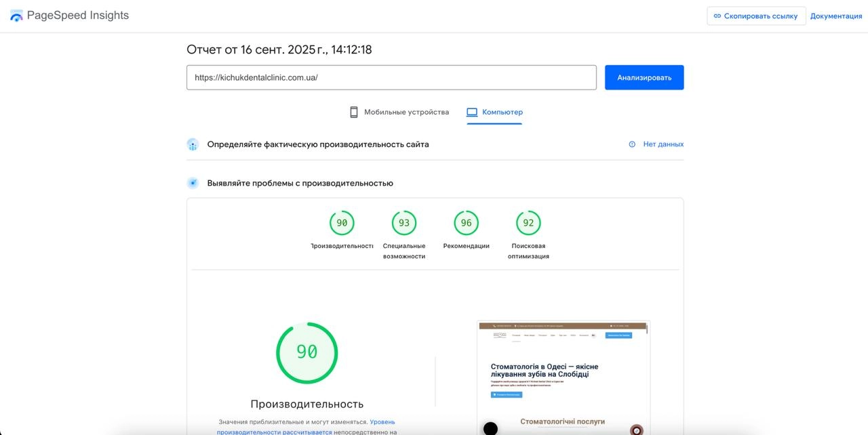
Task: Click the Рекомендации label
Action: (x=467, y=246)
